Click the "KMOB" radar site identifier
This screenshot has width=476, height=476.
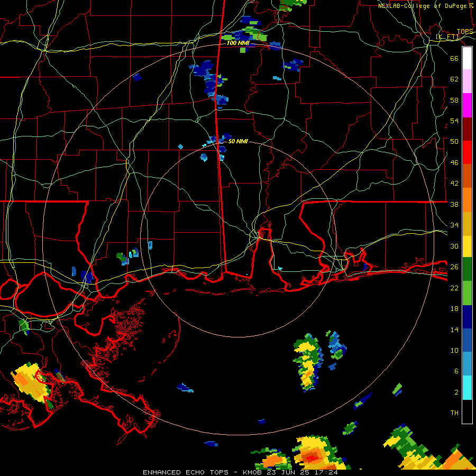pos(252,472)
